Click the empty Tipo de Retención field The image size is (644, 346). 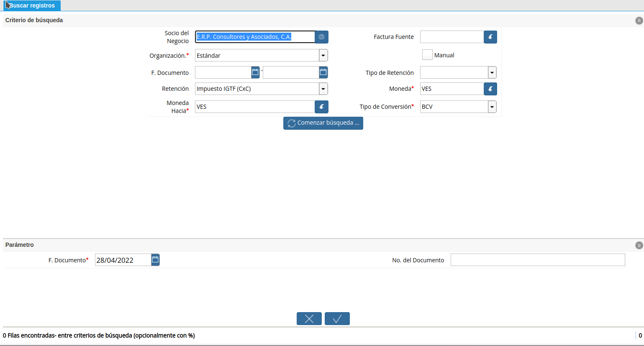point(454,72)
